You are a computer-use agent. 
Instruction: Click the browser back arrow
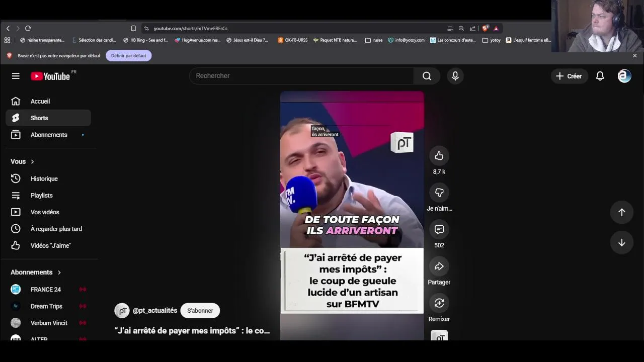click(x=8, y=28)
